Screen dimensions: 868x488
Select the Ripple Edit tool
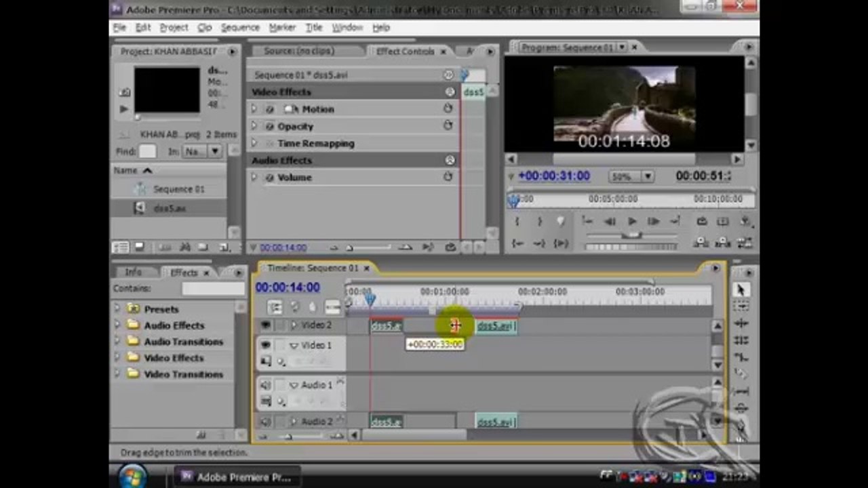coord(741,324)
